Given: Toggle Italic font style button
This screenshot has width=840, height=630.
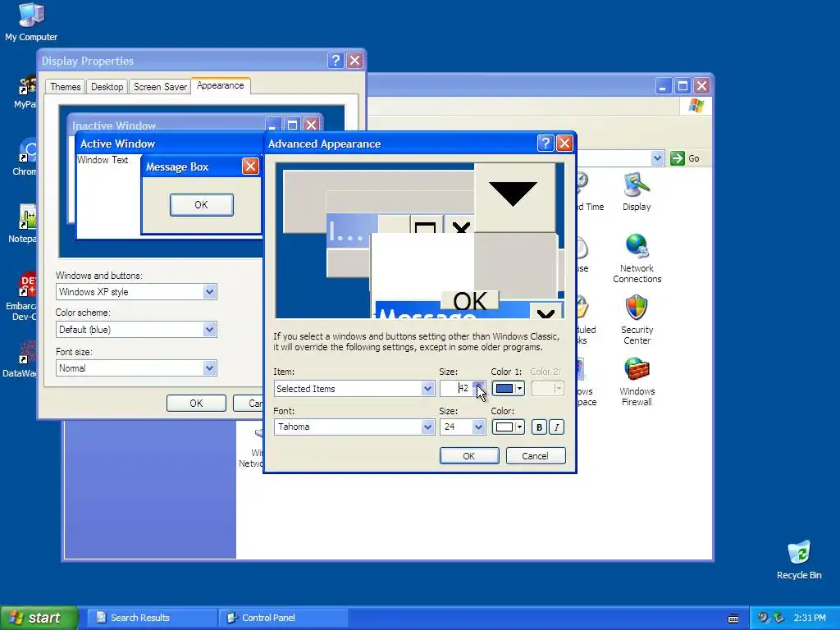Looking at the screenshot, I should [x=557, y=427].
